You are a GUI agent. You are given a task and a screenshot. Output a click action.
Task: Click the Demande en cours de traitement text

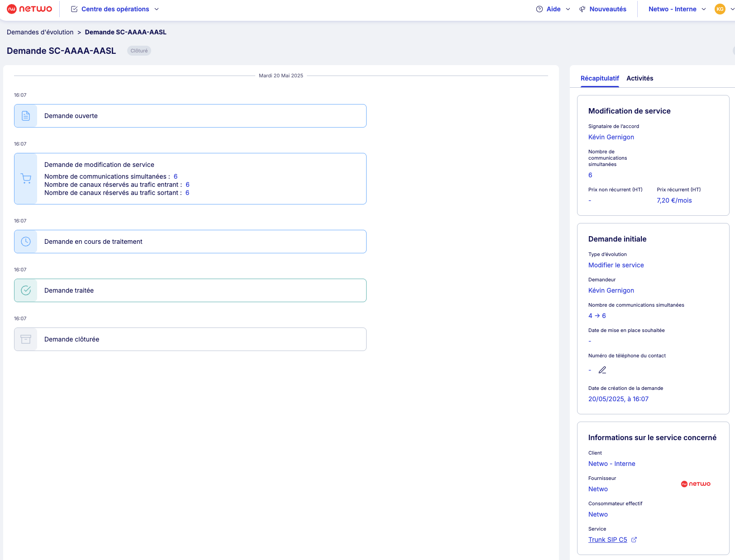93,242
